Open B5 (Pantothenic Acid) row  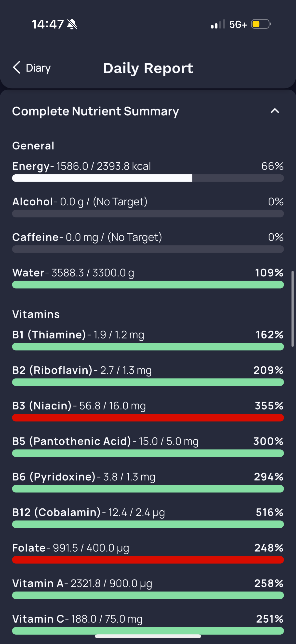148,446
